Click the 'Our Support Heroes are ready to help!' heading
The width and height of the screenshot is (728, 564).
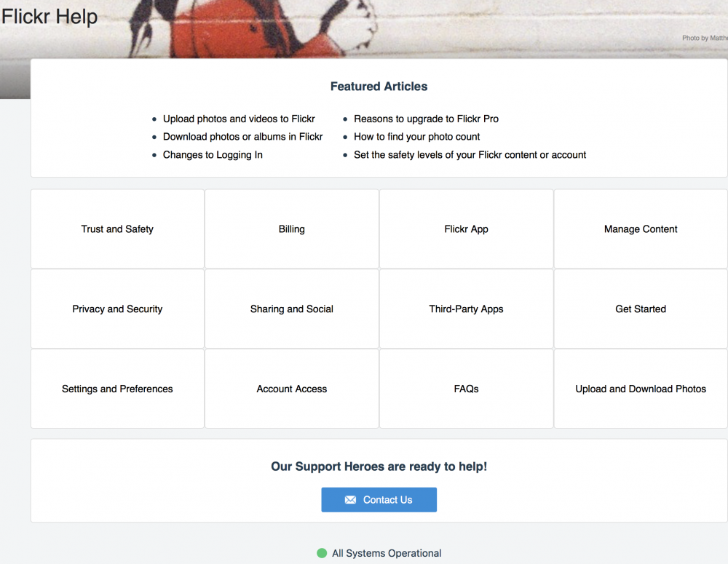[x=379, y=466]
